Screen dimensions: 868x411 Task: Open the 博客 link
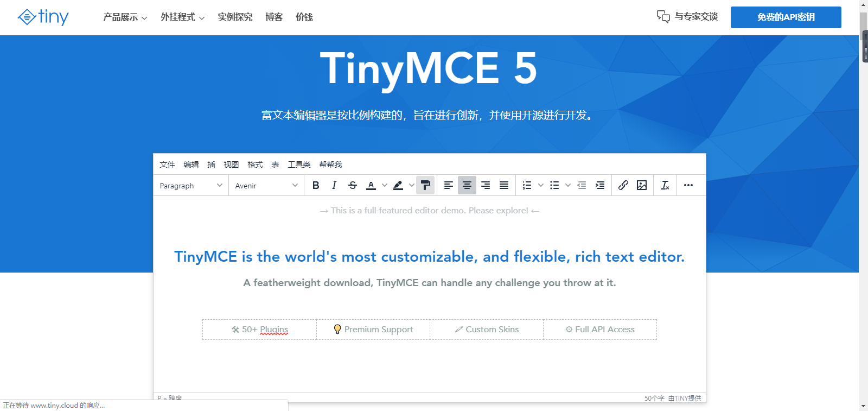click(x=274, y=17)
